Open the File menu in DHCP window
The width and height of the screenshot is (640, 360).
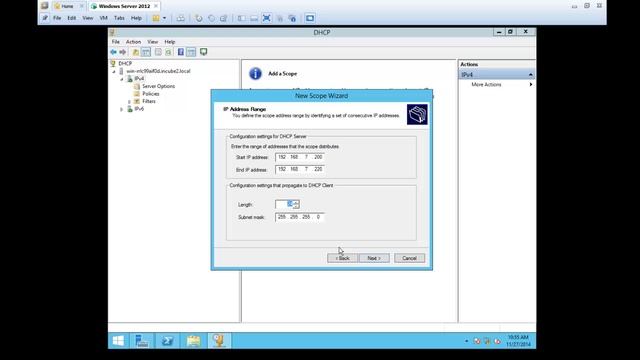116,42
